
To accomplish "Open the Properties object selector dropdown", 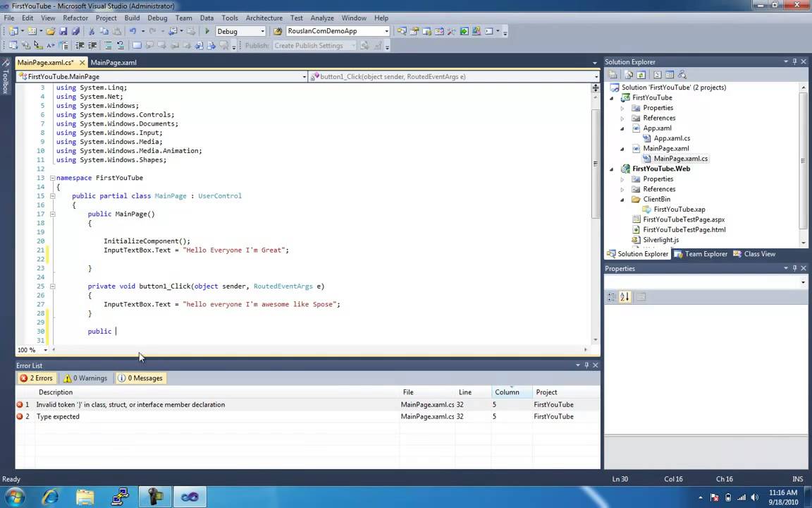I will (804, 282).
